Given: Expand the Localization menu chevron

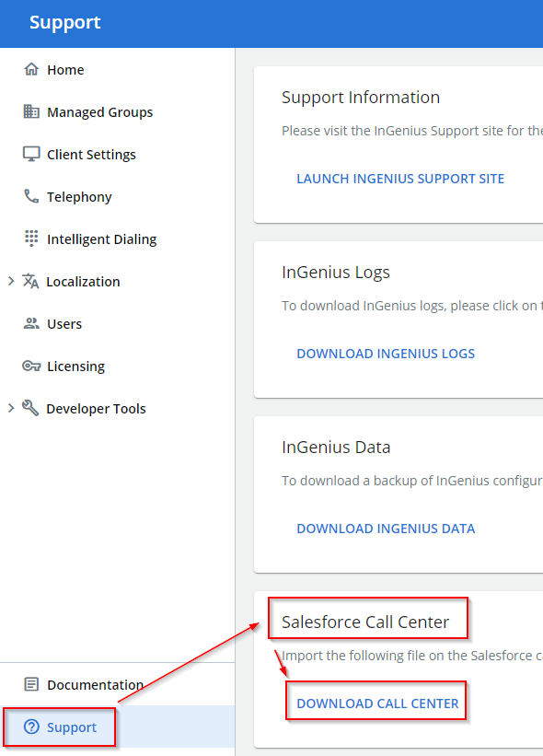Looking at the screenshot, I should coord(11,281).
